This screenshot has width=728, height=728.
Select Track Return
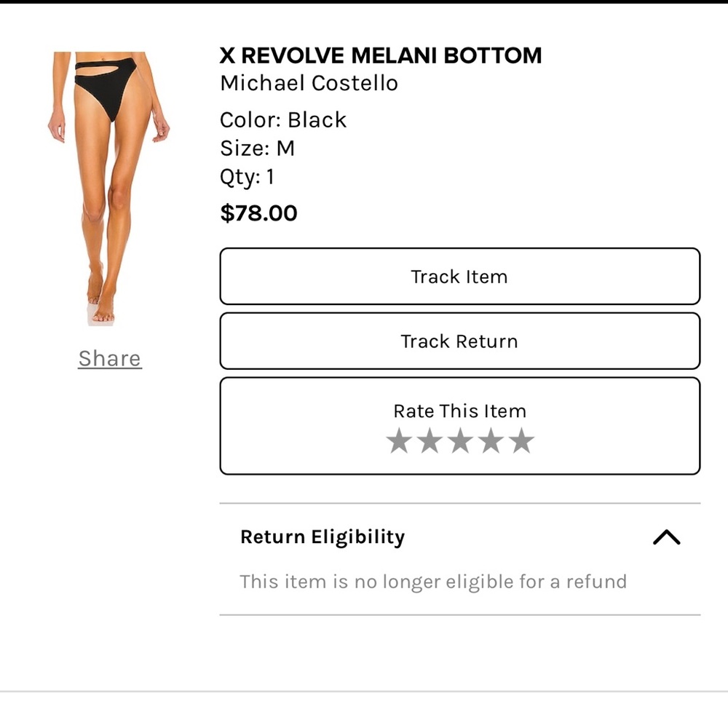pyautogui.click(x=459, y=341)
